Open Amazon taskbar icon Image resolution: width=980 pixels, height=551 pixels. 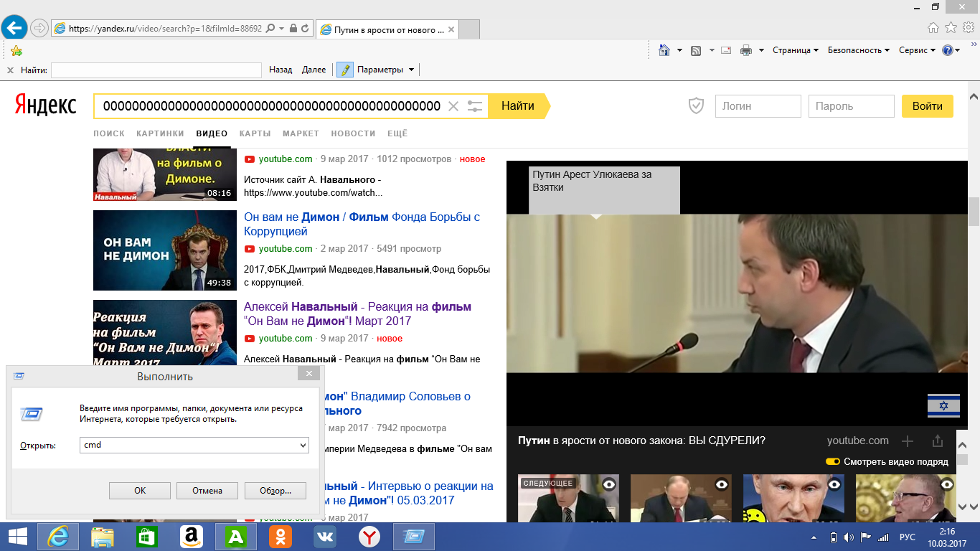click(192, 537)
